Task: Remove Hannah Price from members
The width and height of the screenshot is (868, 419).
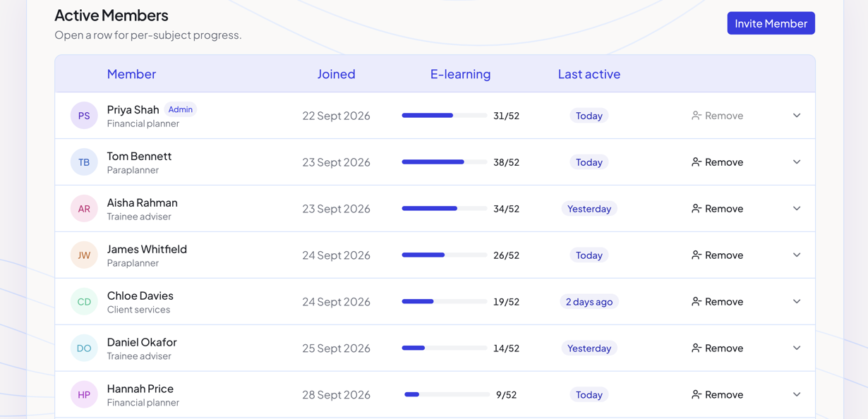Action: click(x=717, y=395)
